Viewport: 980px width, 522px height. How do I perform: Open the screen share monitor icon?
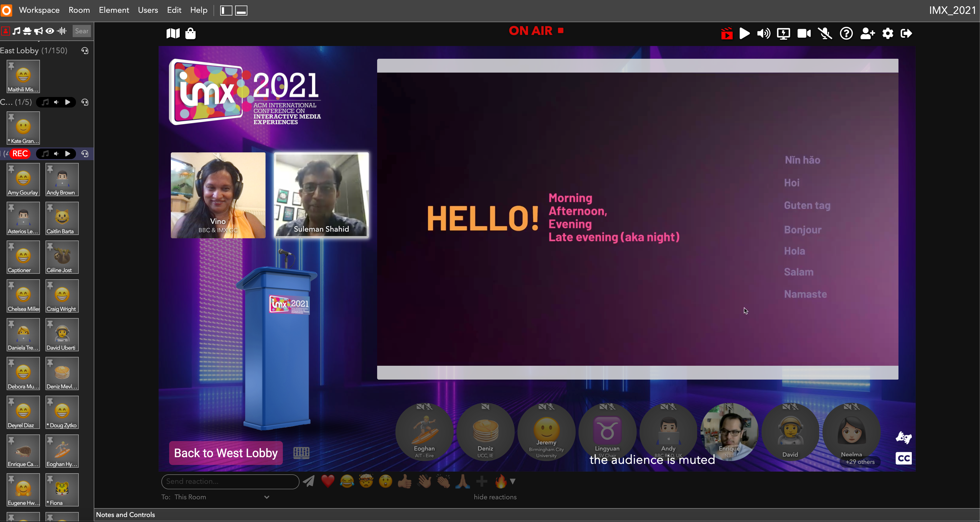pos(783,34)
